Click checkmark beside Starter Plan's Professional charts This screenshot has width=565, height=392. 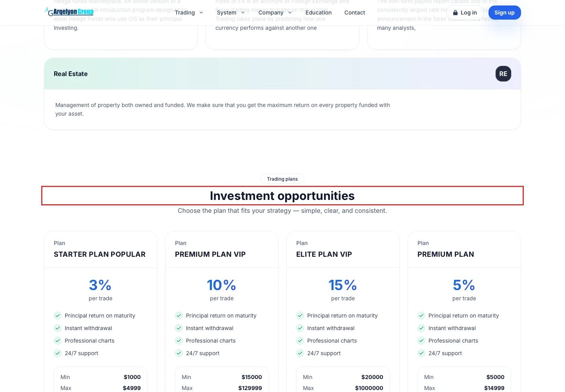pyautogui.click(x=58, y=341)
